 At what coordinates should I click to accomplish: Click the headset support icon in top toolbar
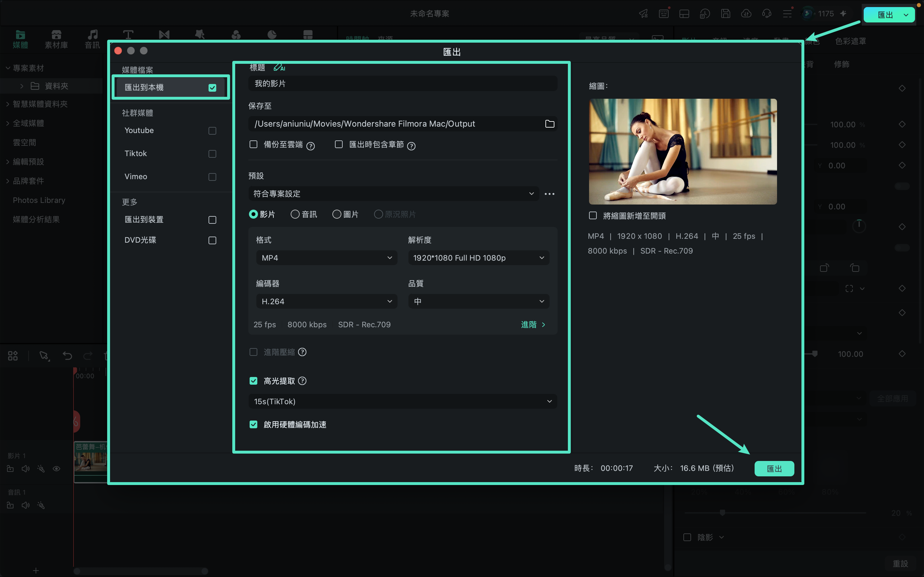coord(767,14)
